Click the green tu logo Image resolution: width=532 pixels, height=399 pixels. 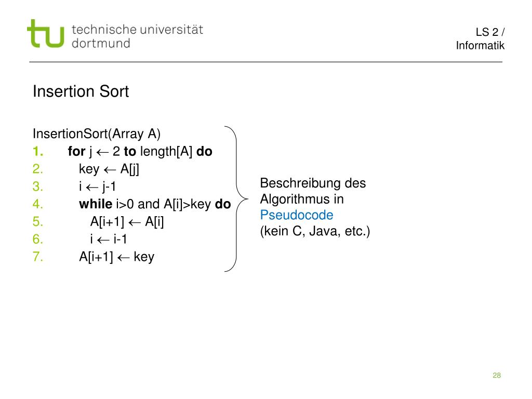46,34
